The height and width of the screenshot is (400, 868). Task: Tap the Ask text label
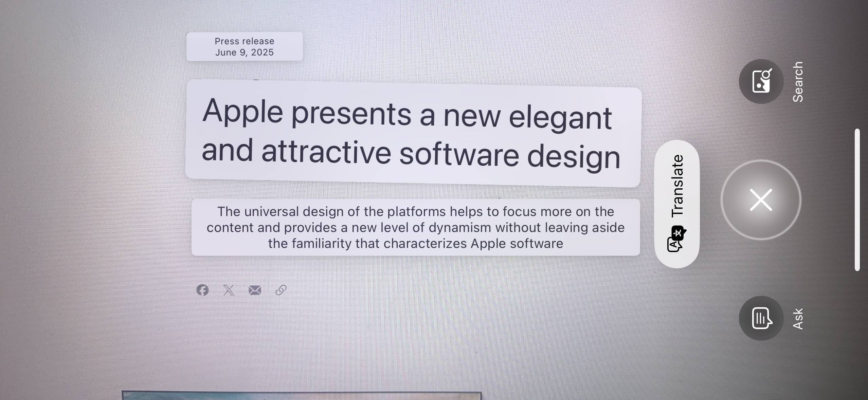[798, 319]
